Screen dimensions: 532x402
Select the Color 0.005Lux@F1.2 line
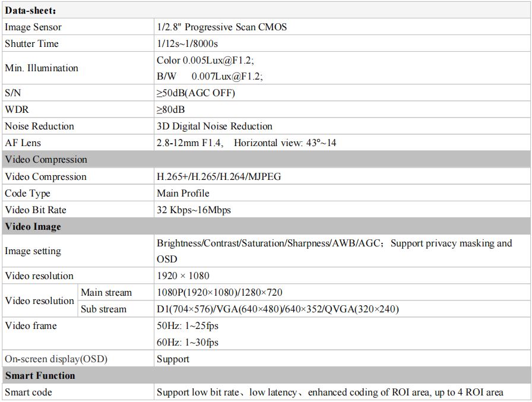tap(205, 61)
